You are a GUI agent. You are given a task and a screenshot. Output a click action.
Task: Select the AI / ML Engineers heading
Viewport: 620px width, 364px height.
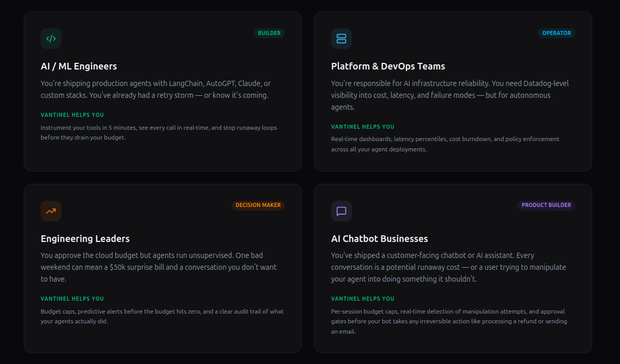pos(79,66)
